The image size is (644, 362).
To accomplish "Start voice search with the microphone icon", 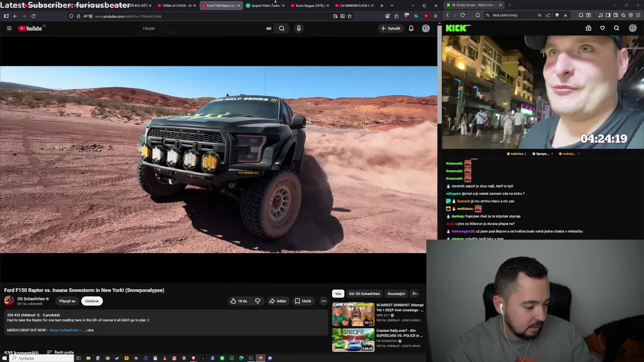I will pyautogui.click(x=299, y=28).
